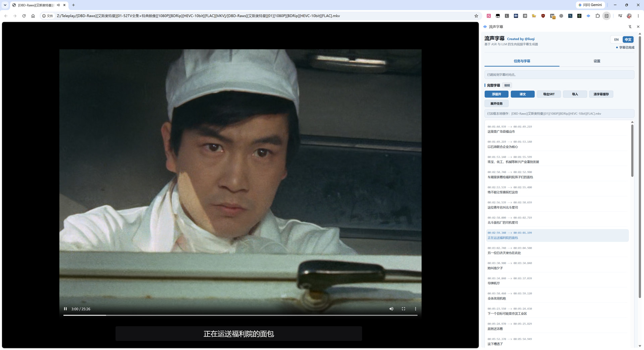This screenshot has height=350, width=644.
Task: Click the side panel outer scrollbar
Action: pos(640,167)
